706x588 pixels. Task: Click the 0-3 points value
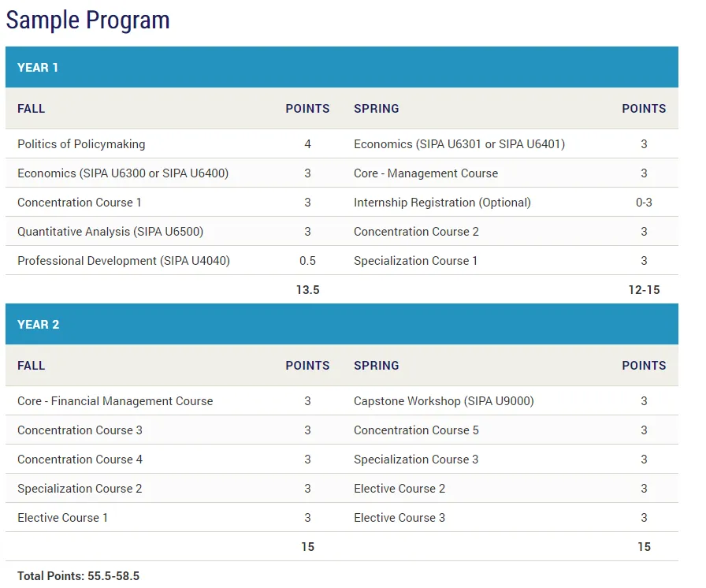(x=644, y=203)
